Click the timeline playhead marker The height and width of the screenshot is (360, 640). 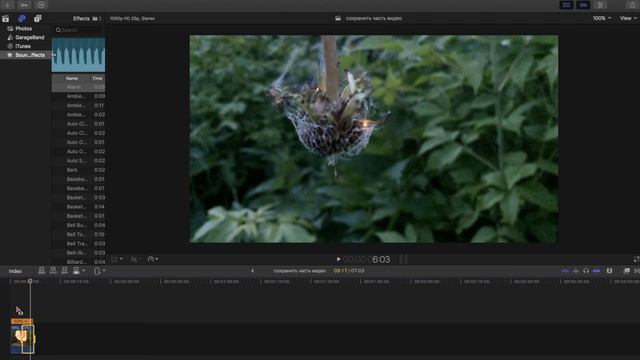click(30, 281)
